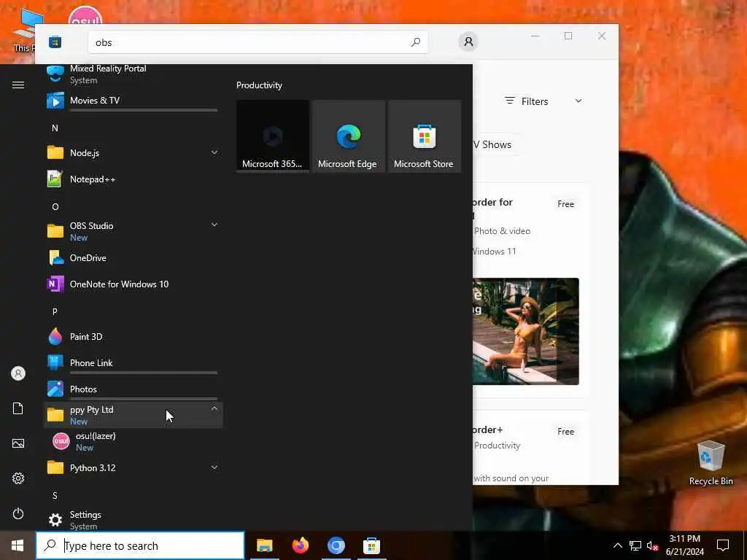Click Free button on the Productivity app
The height and width of the screenshot is (560, 747).
pos(565,432)
